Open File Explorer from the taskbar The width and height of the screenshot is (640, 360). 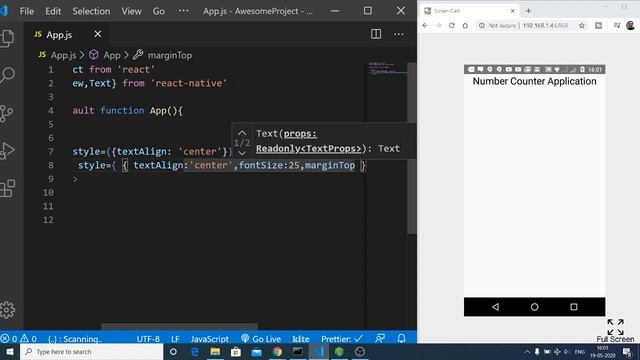tap(215, 351)
